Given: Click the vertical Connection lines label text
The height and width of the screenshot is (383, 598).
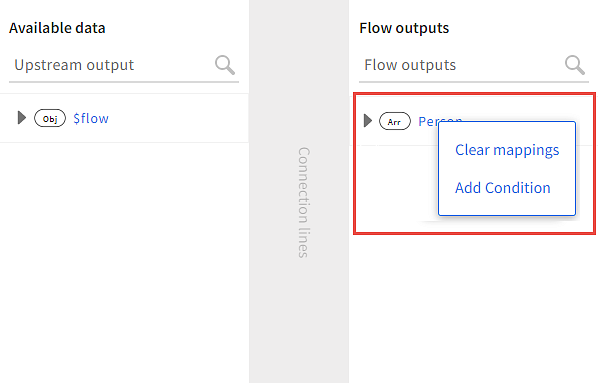Looking at the screenshot, I should [304, 203].
